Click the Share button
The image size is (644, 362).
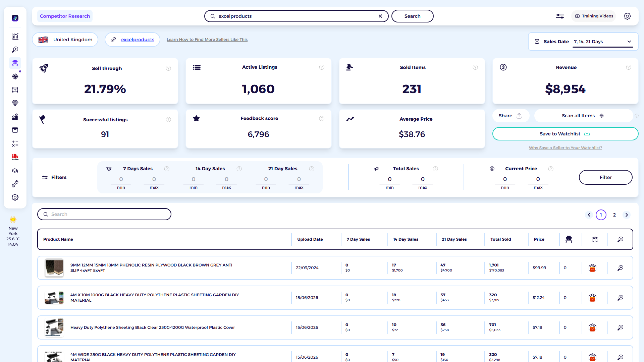tap(511, 116)
